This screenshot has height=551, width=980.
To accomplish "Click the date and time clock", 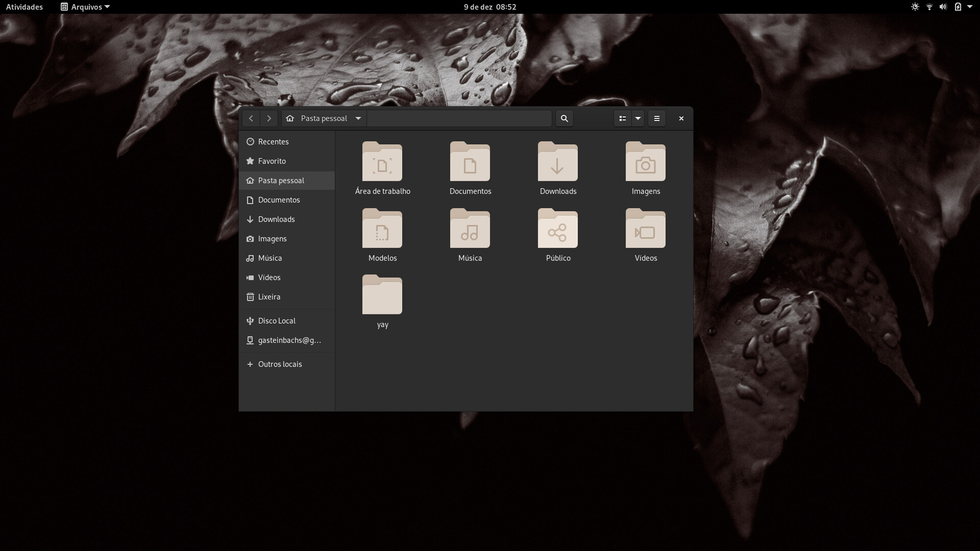I will click(x=489, y=7).
